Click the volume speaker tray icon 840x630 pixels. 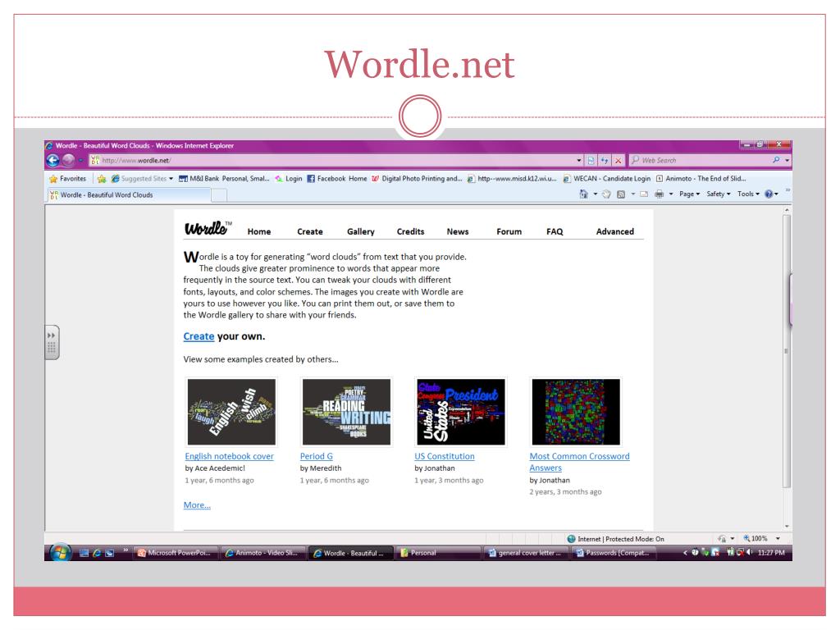pos(749,552)
